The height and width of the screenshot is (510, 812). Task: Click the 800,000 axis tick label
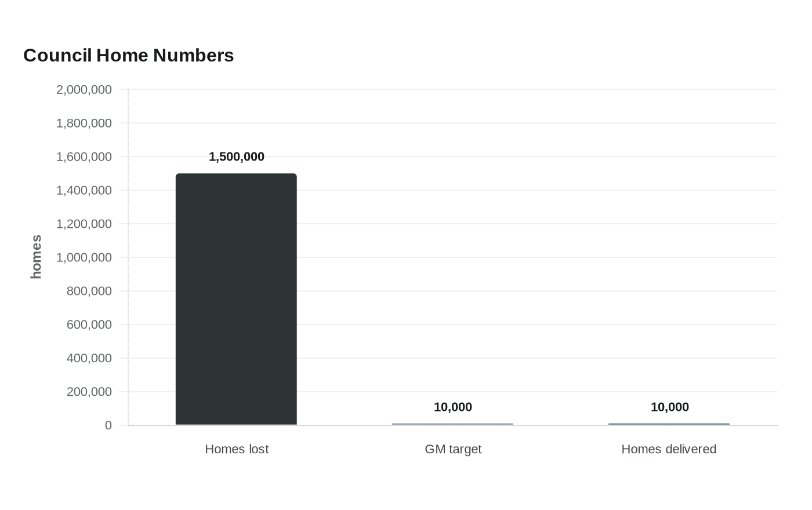(x=89, y=292)
